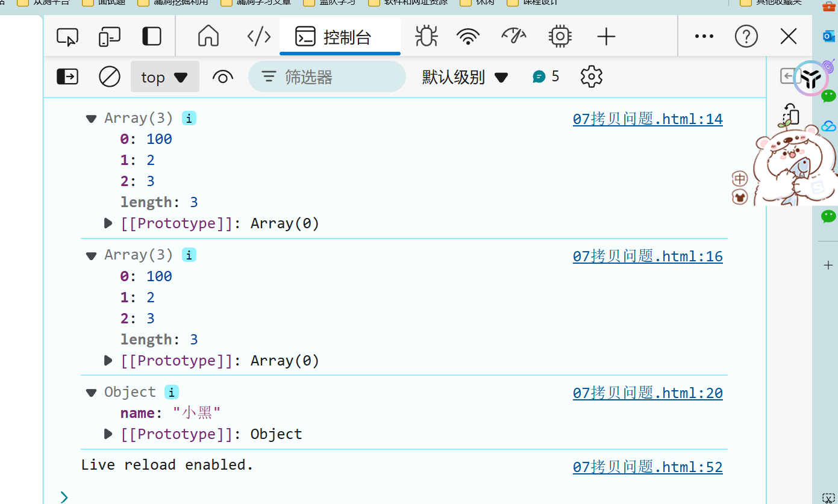The height and width of the screenshot is (504, 838).
Task: Expand the Object's [[Prototype]] node
Action: click(x=108, y=434)
